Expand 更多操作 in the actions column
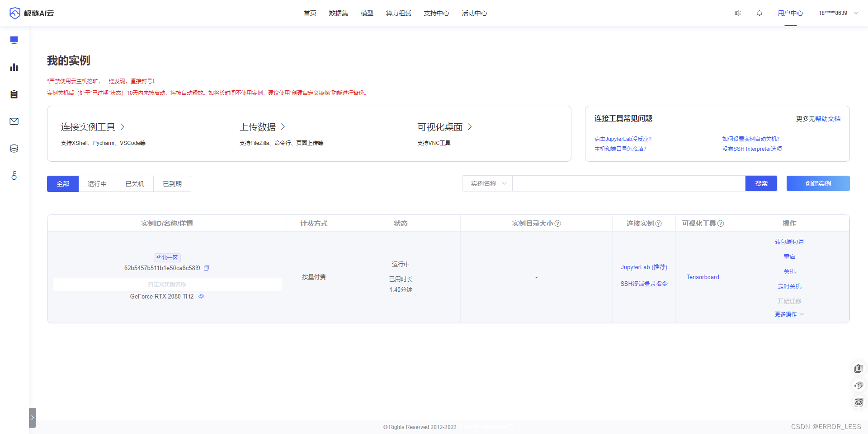This screenshot has height=434, width=868. (789, 314)
